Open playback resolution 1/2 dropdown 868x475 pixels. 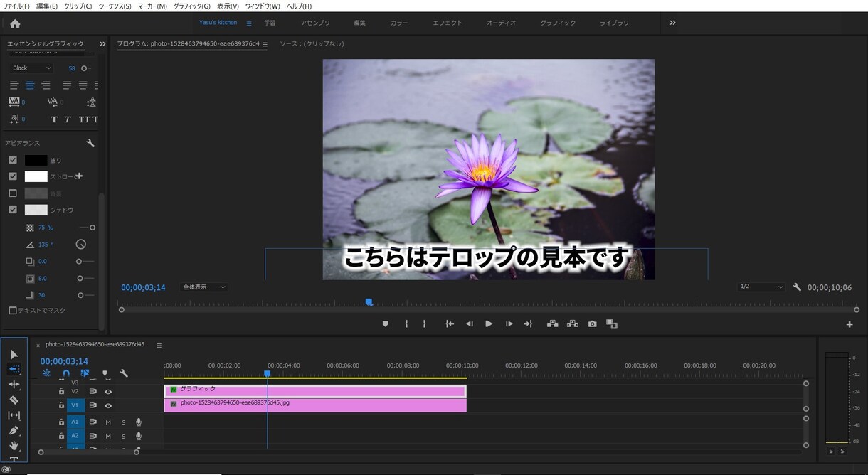pyautogui.click(x=761, y=287)
